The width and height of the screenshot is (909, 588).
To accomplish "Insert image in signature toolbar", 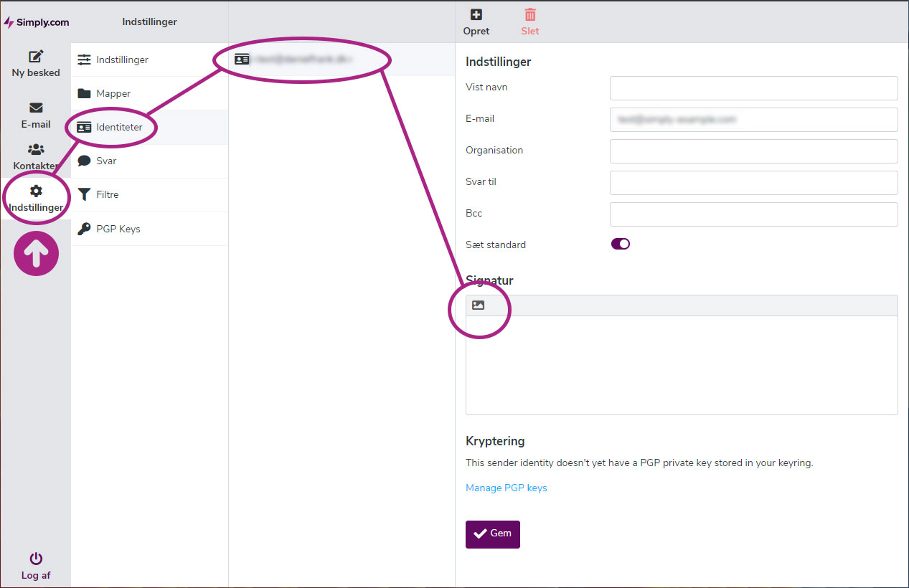I will 479,305.
